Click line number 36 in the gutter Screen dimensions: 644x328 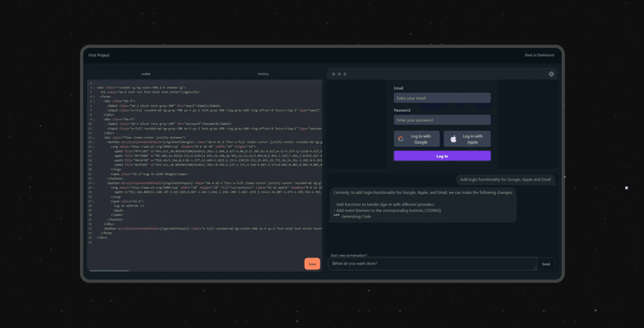pyautogui.click(x=90, y=242)
